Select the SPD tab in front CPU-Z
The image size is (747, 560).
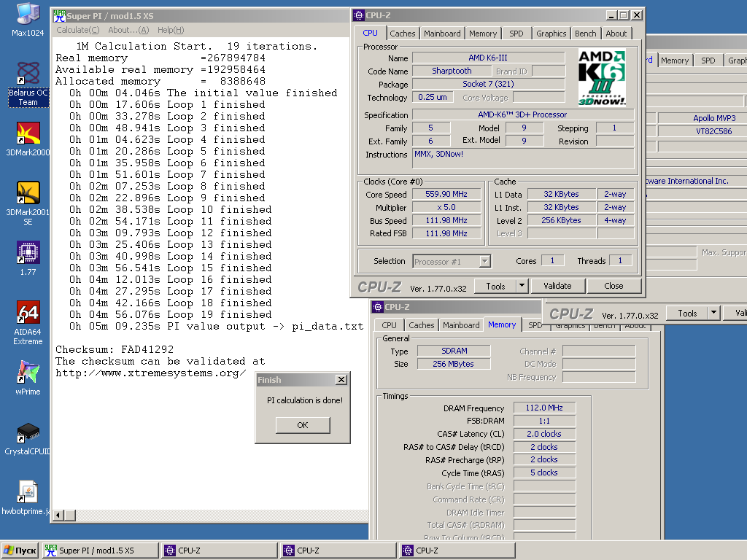[516, 34]
